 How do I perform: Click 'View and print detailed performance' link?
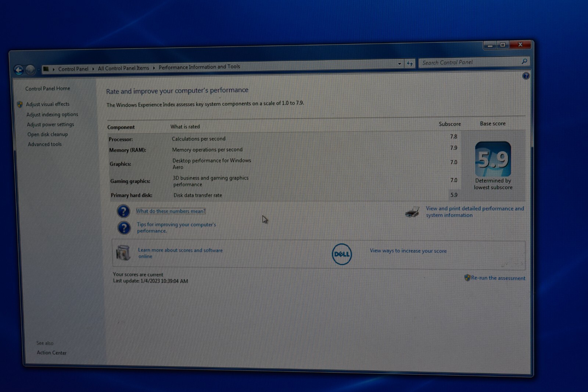475,212
